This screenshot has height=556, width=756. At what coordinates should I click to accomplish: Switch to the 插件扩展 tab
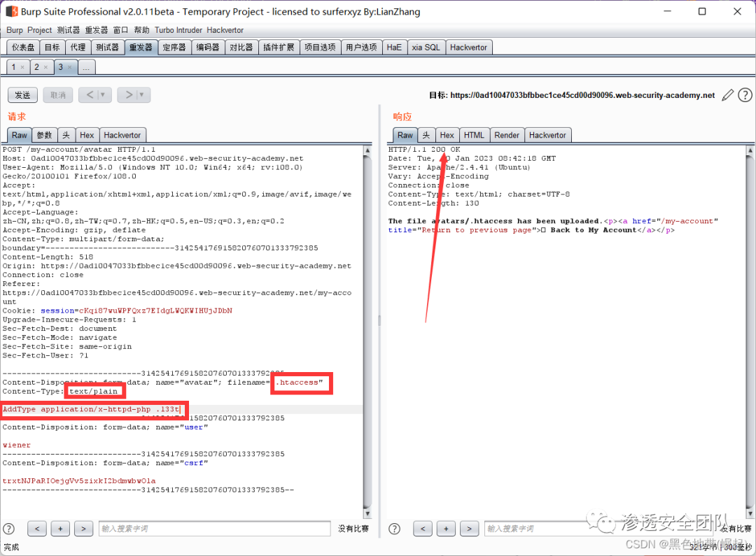(279, 48)
